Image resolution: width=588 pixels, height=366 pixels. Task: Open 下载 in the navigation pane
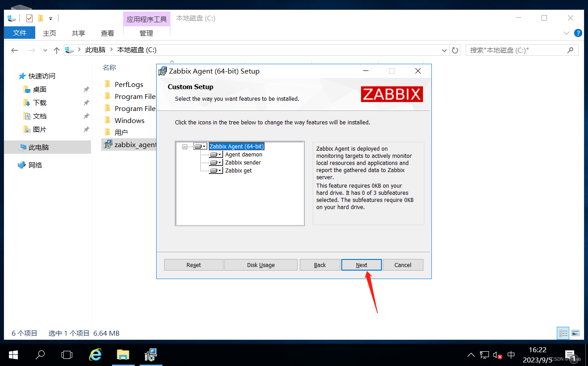pyautogui.click(x=40, y=103)
